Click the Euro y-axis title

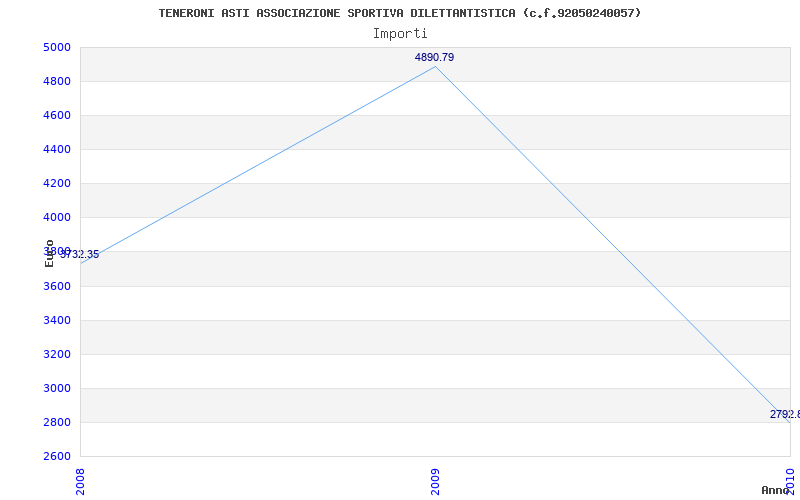point(49,253)
